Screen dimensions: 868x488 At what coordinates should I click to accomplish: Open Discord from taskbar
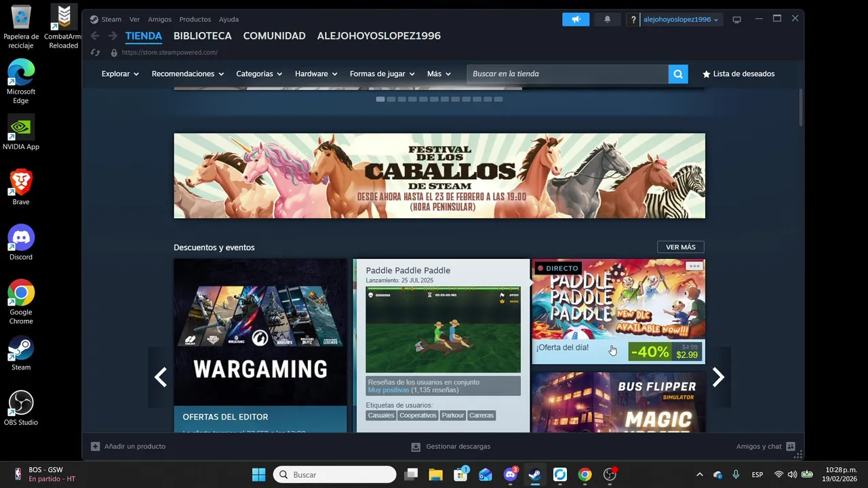pyautogui.click(x=510, y=474)
